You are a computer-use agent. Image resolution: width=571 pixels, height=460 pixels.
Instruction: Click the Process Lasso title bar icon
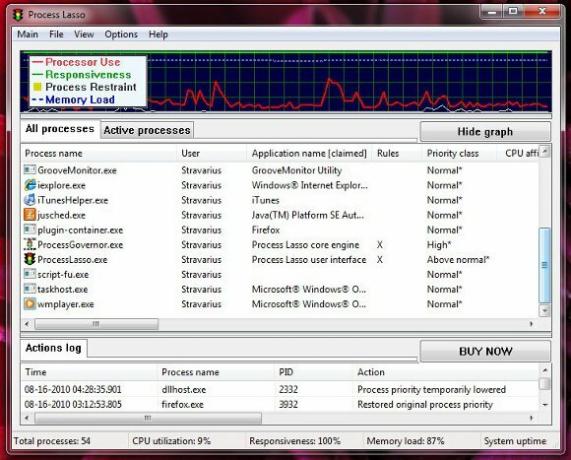point(17,15)
